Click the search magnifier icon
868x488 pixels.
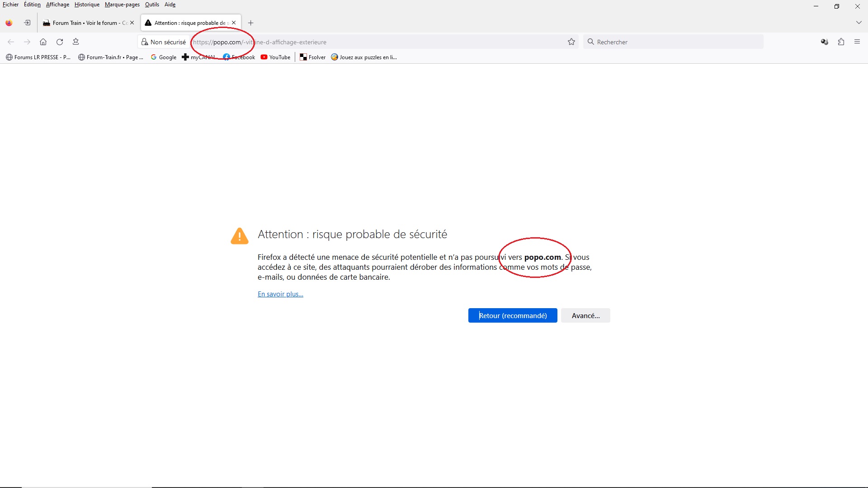591,42
